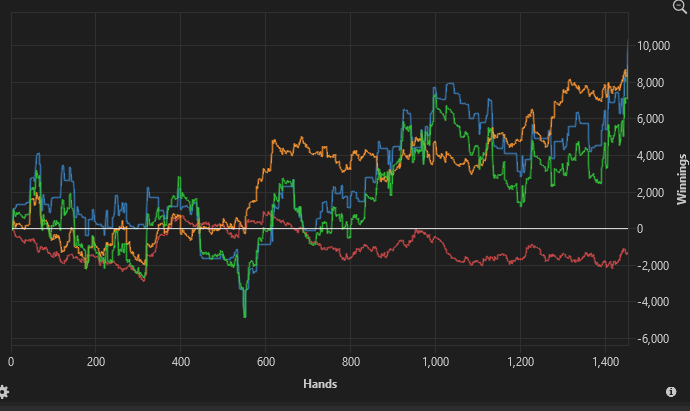The width and height of the screenshot is (690, 411).
Task: Click the green line's lowest dip
Action: [x=245, y=315]
